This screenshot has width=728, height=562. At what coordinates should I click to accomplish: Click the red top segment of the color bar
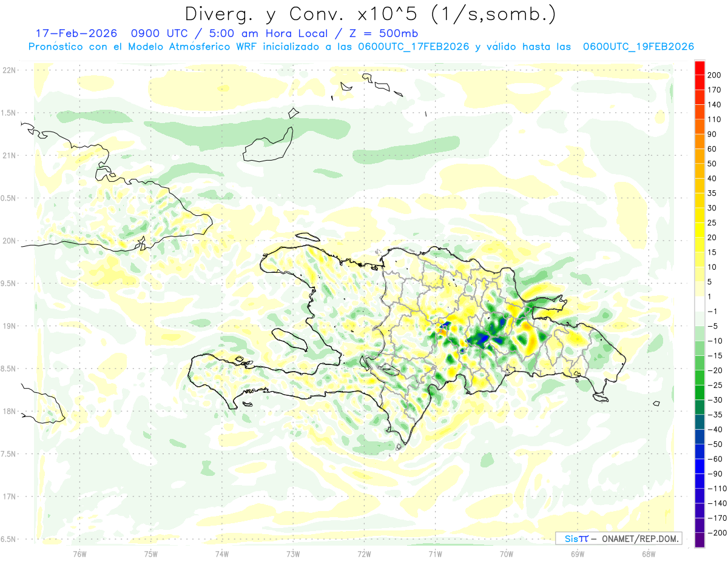click(x=699, y=68)
